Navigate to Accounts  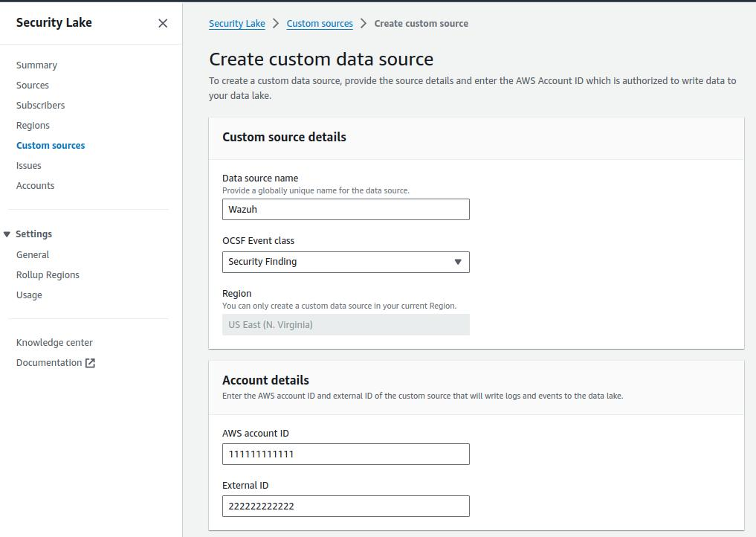[35, 186]
